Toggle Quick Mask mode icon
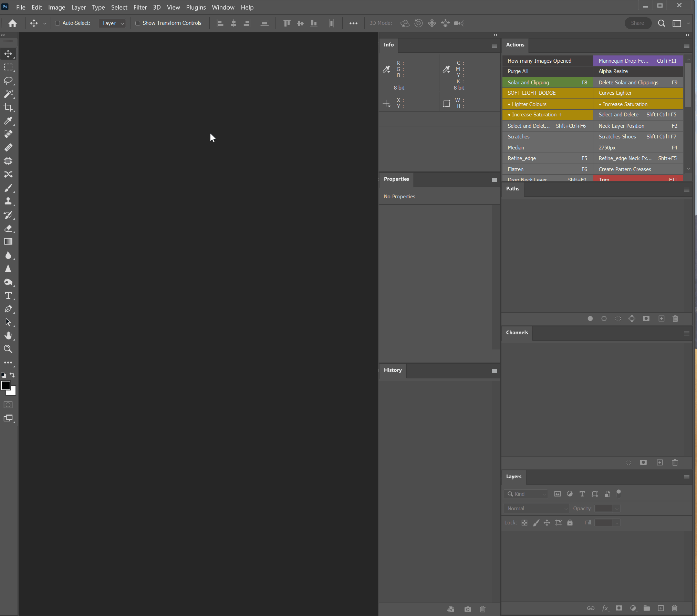The height and width of the screenshot is (616, 697). pos(8,405)
